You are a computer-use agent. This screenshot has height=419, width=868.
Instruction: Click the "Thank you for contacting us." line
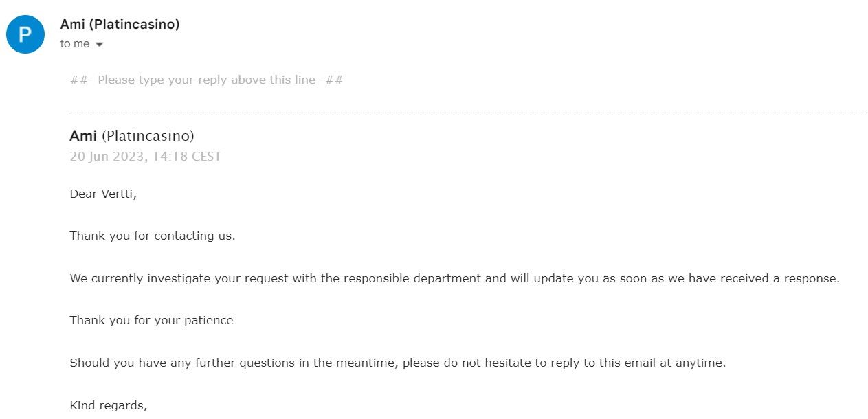click(x=153, y=236)
